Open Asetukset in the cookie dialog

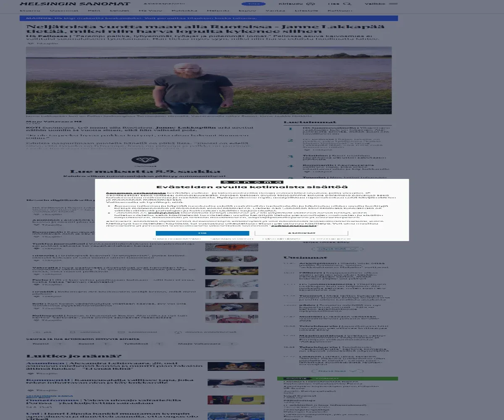(x=301, y=233)
